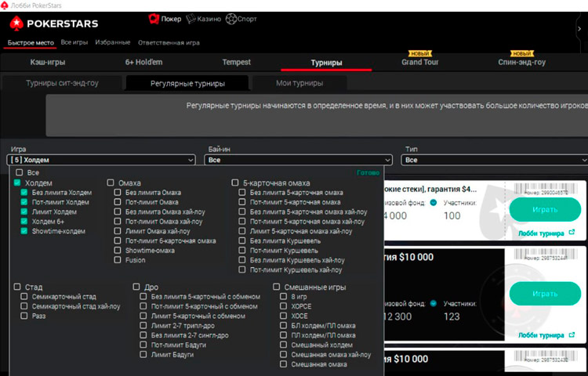Enable Без лимита Куршевель
The height and width of the screenshot is (376, 588).
coord(242,240)
